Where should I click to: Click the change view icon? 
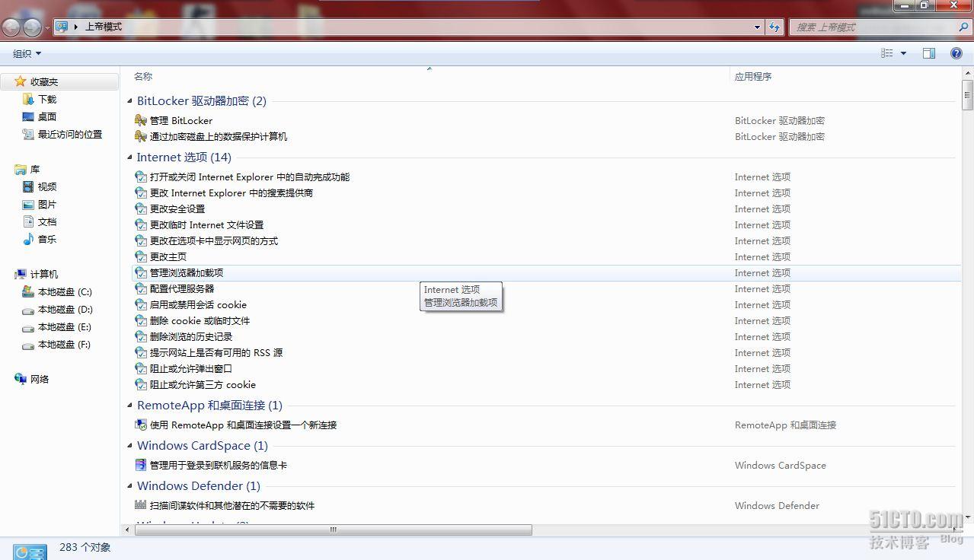coord(887,53)
